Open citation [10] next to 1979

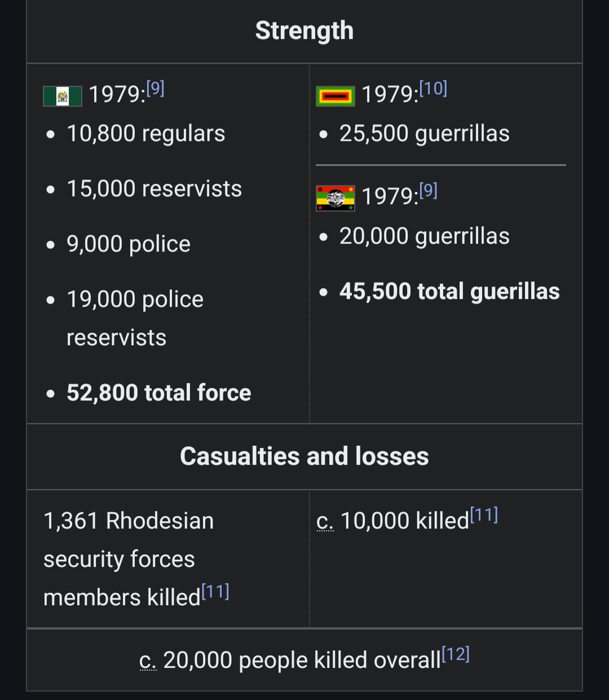pyautogui.click(x=433, y=89)
